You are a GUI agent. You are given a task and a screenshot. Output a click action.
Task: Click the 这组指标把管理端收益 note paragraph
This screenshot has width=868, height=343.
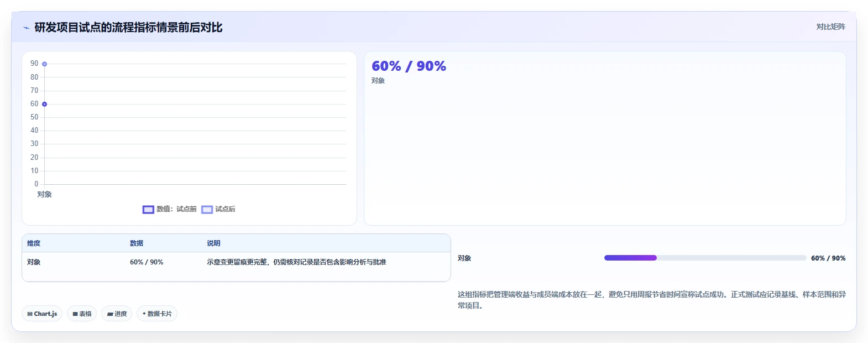(x=652, y=300)
